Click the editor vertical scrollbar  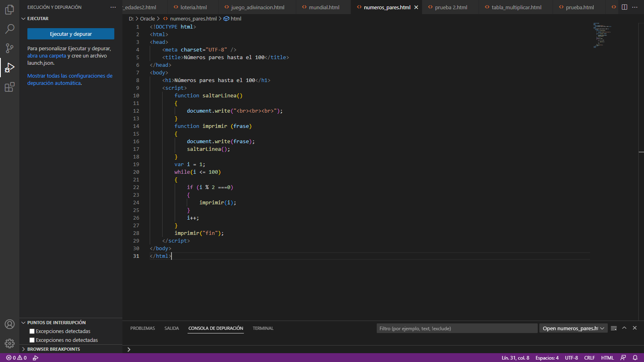click(641, 171)
